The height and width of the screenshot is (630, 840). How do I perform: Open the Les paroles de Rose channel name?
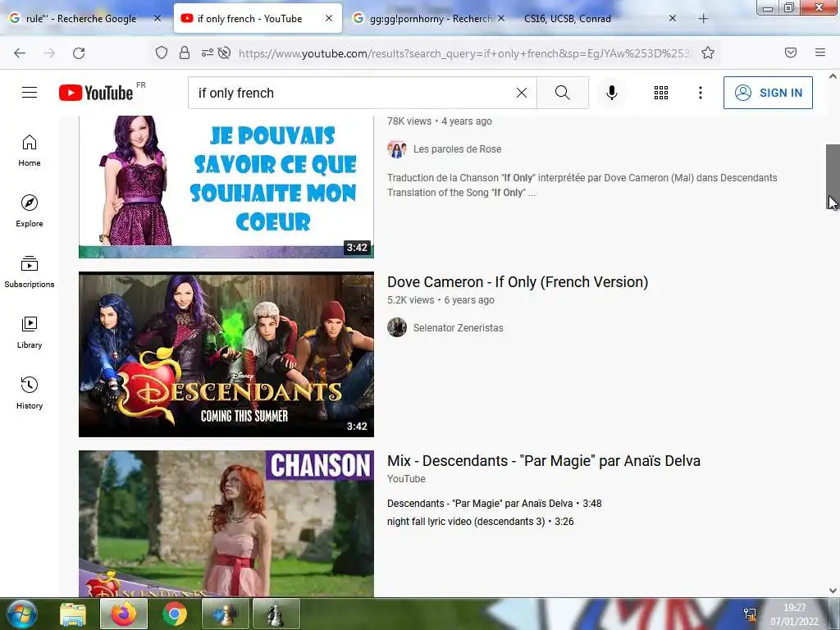[x=458, y=149]
